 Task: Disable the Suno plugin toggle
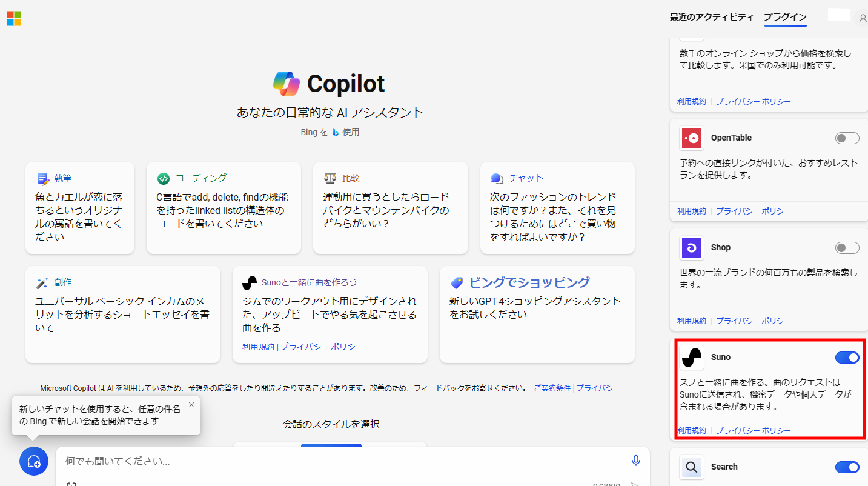coord(847,358)
